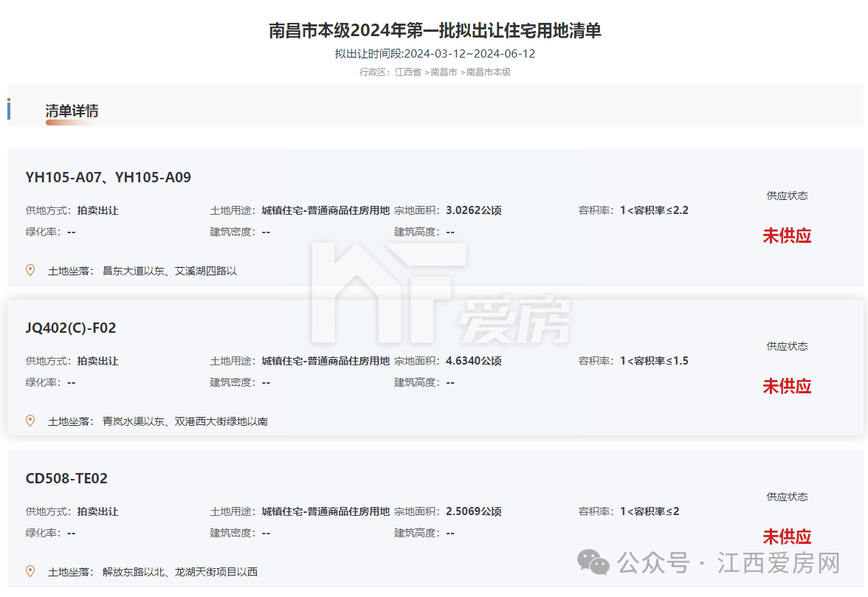Click 未供应 status of JQ402(C)-F02 parcel
The height and width of the screenshot is (597, 868).
click(x=787, y=386)
